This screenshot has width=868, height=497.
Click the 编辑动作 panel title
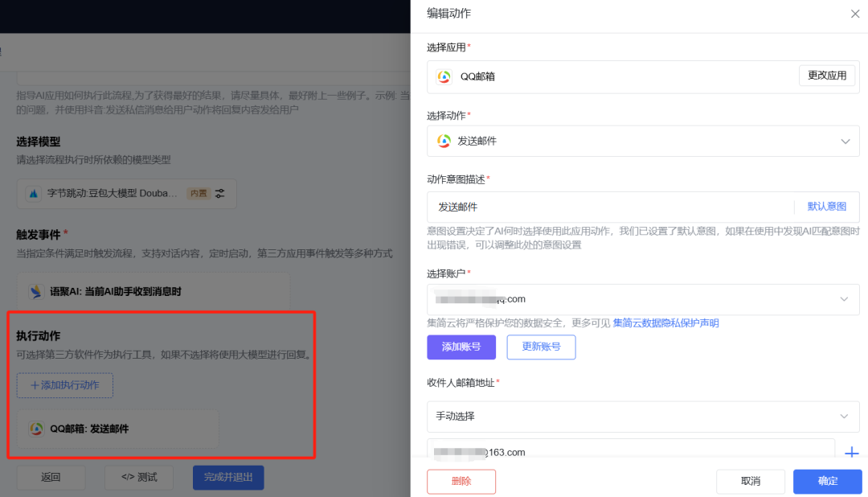[x=449, y=14]
